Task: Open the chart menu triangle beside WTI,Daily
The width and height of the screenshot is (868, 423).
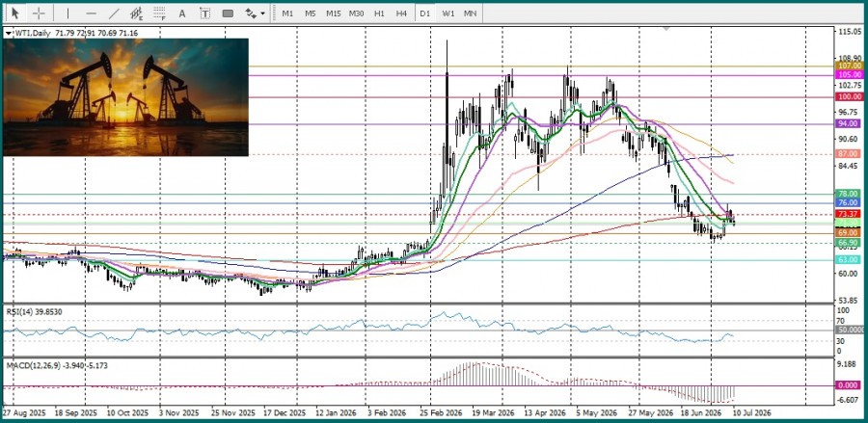Action: click(8, 33)
